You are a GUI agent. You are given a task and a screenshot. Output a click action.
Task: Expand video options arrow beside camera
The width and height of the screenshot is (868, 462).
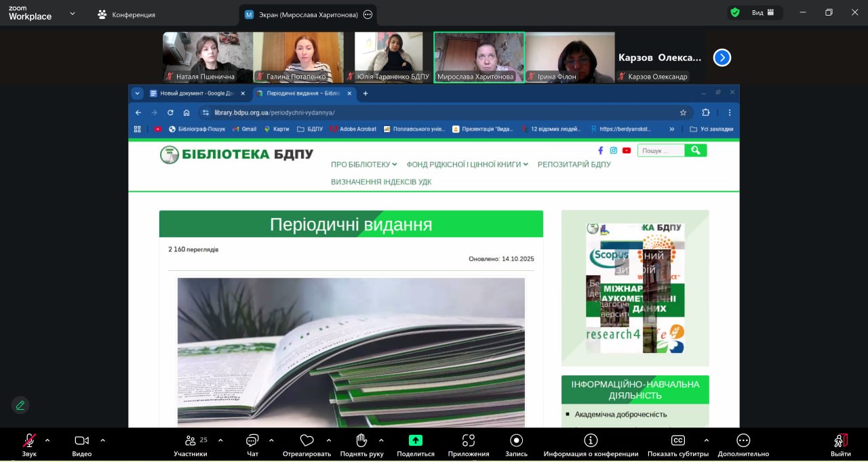[102, 440]
